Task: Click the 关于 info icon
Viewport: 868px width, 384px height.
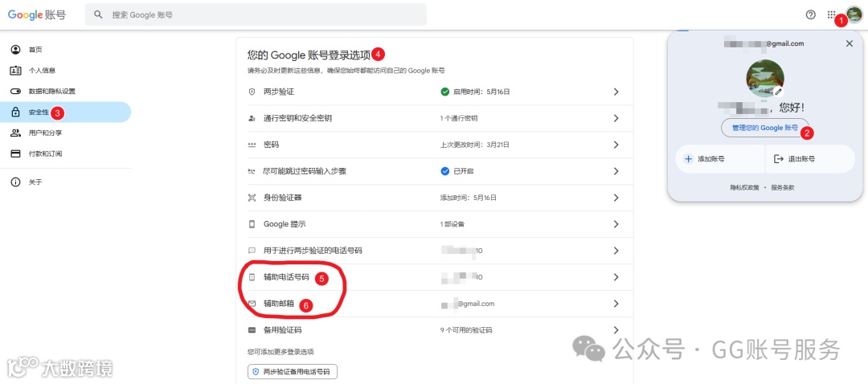Action: pyautogui.click(x=15, y=182)
